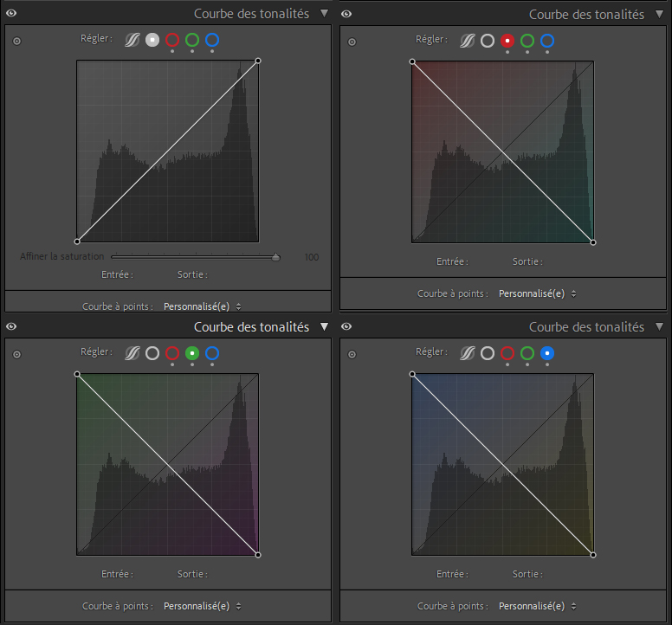Image resolution: width=672 pixels, height=625 pixels.
Task: Toggle the eye icon of the blue curve panel
Action: [346, 326]
